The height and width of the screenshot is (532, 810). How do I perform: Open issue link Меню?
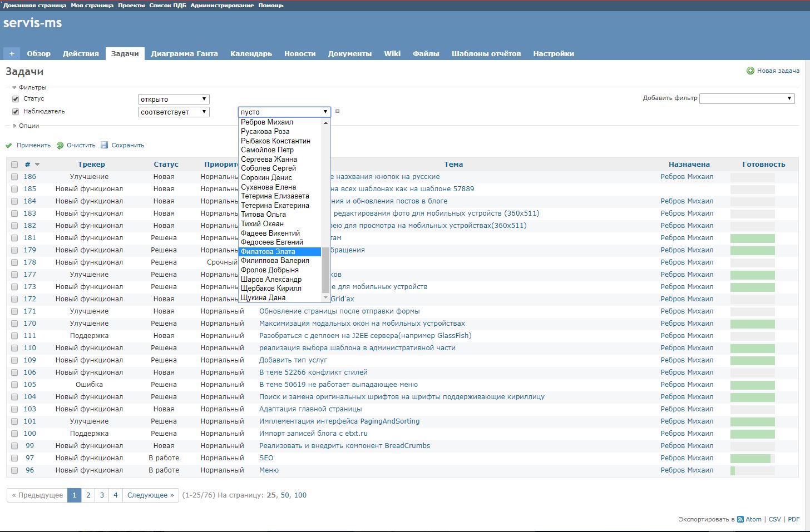pyautogui.click(x=269, y=470)
